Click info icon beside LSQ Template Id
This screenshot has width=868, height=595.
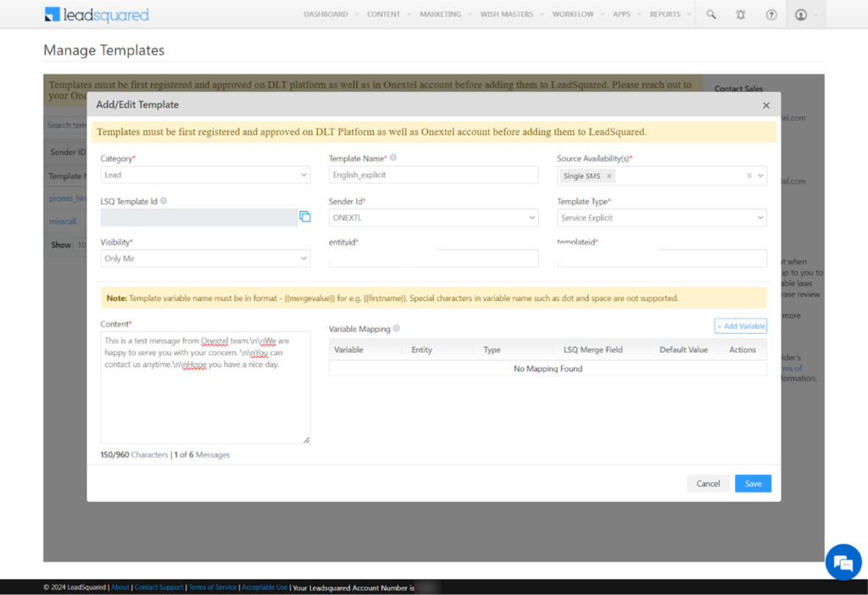(x=164, y=201)
